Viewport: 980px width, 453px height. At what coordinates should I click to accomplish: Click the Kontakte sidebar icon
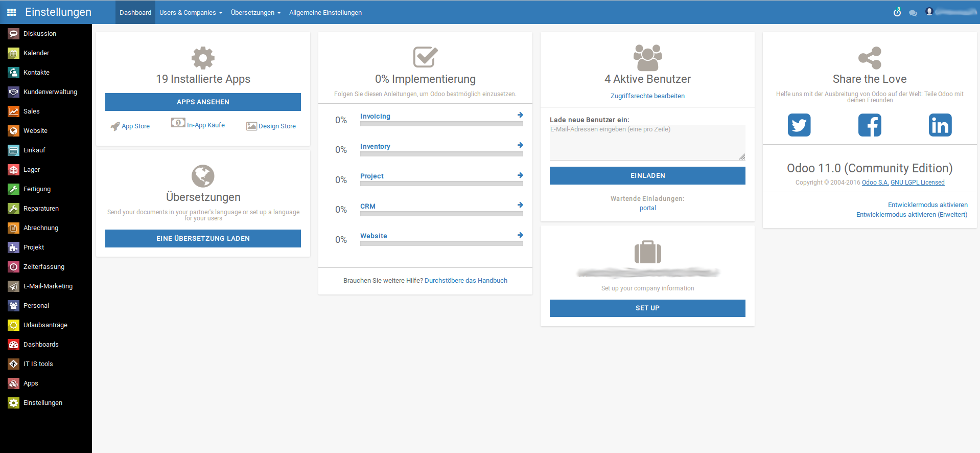point(14,73)
